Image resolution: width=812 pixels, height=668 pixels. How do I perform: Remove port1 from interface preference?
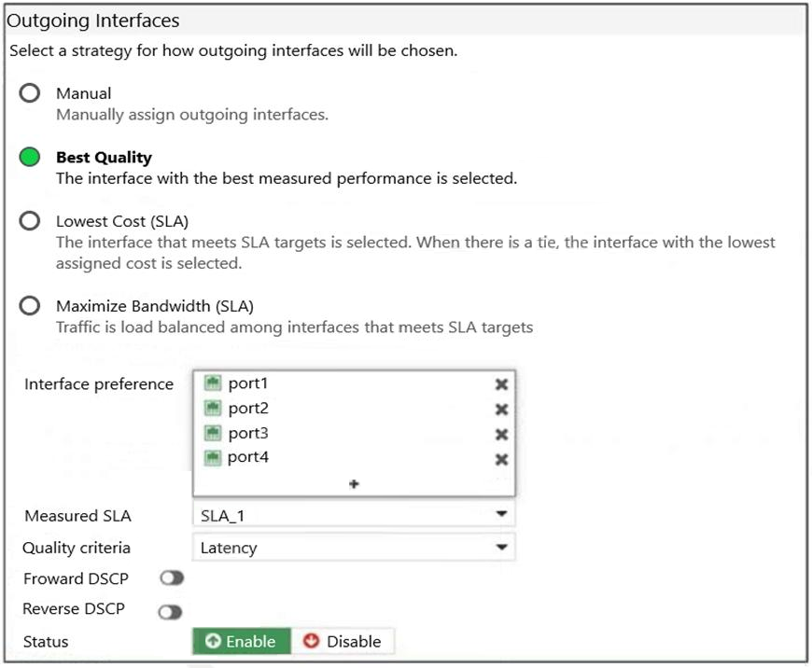(x=501, y=384)
